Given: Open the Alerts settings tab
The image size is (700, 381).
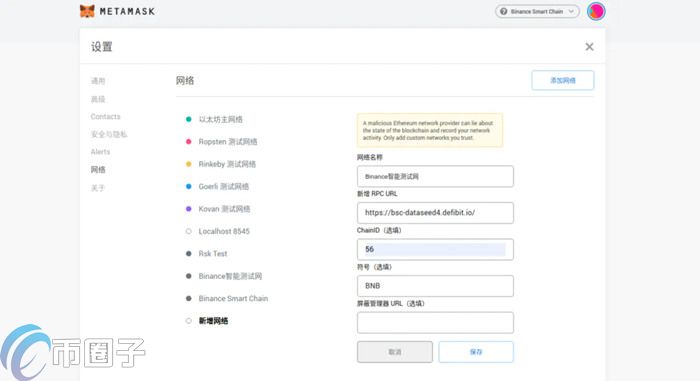Looking at the screenshot, I should pyautogui.click(x=100, y=152).
